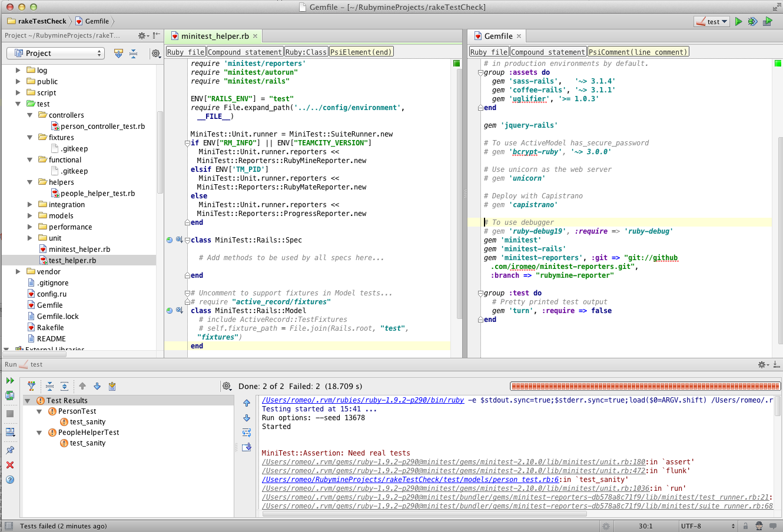The width and height of the screenshot is (783, 532).
Task: Select the 'PsiElement(end)' breadcrumb
Action: click(361, 52)
